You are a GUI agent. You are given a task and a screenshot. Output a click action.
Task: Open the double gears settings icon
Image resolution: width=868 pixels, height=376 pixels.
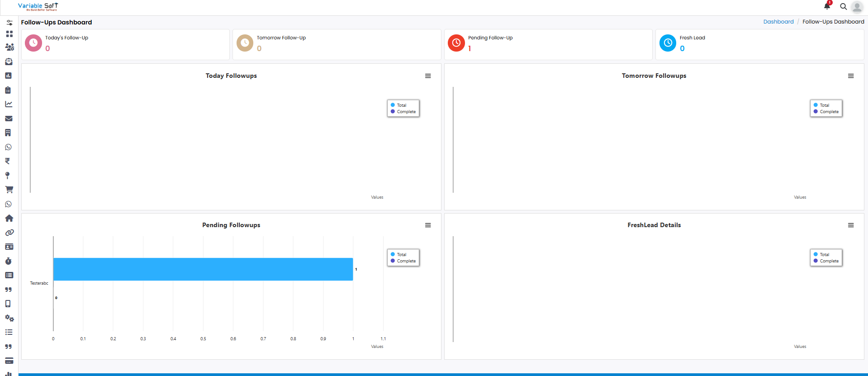coord(9,318)
